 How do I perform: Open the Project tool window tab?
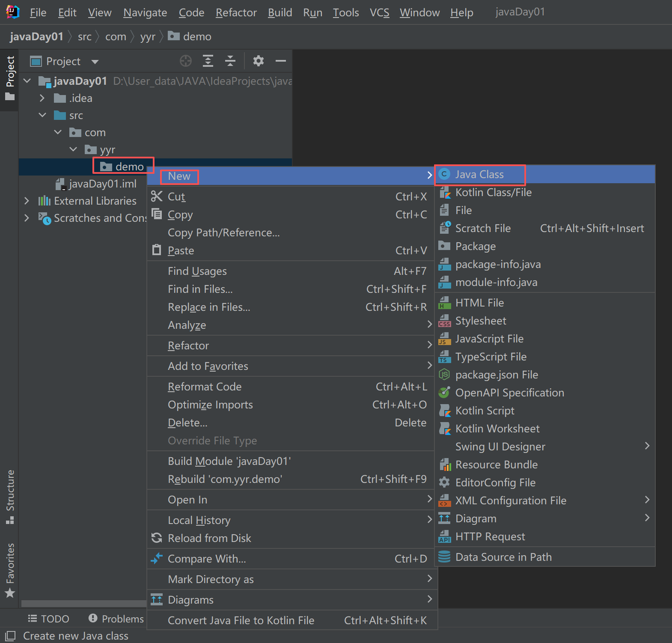(10, 79)
